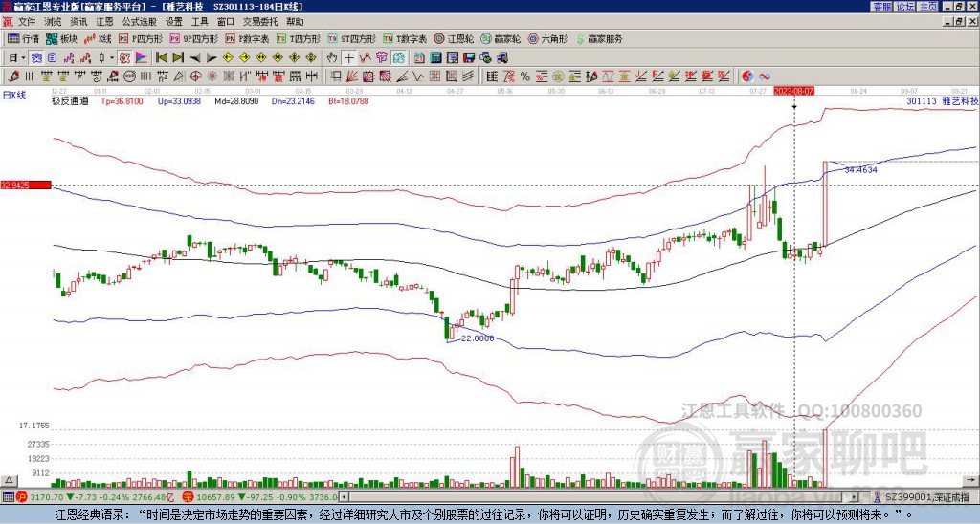Open the 帮助 menu
980x524 pixels.
pyautogui.click(x=295, y=22)
